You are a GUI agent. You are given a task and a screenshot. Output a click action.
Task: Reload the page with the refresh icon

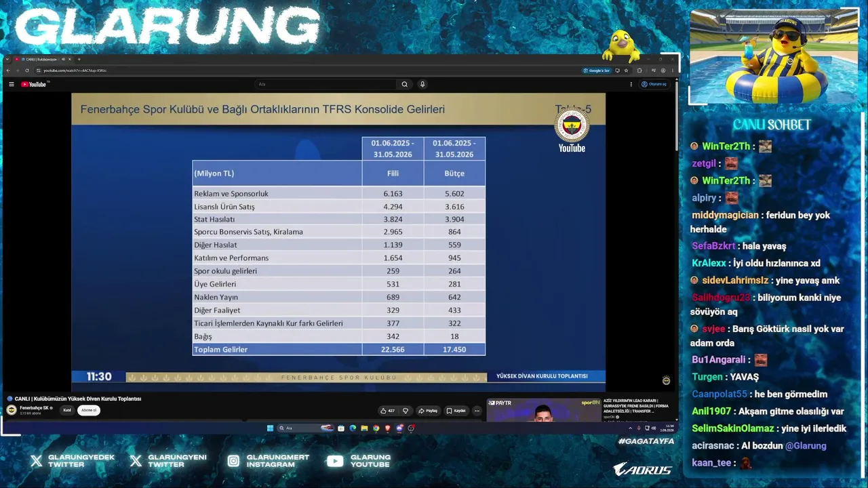point(27,70)
